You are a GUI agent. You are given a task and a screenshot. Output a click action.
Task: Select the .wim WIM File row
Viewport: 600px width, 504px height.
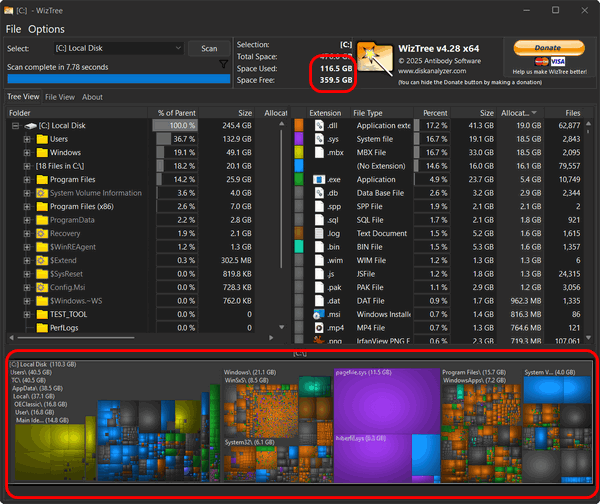tap(439, 261)
